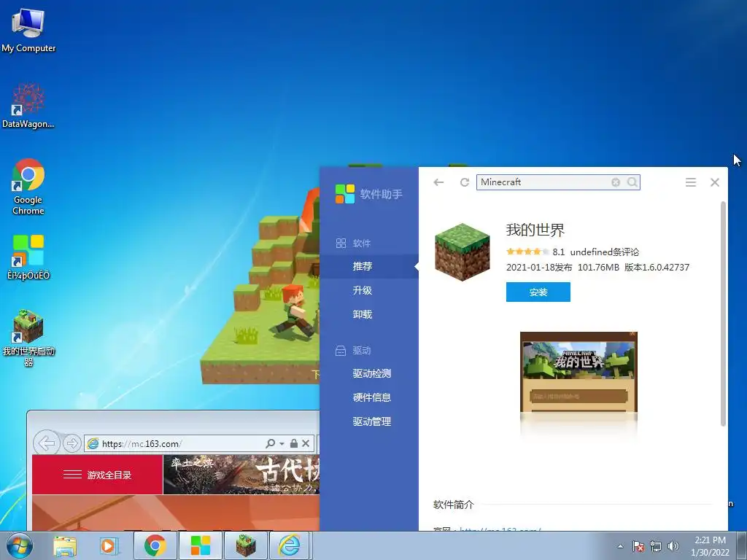Switch to software assistant taskbar button
This screenshot has width=747, height=560.
click(201, 545)
